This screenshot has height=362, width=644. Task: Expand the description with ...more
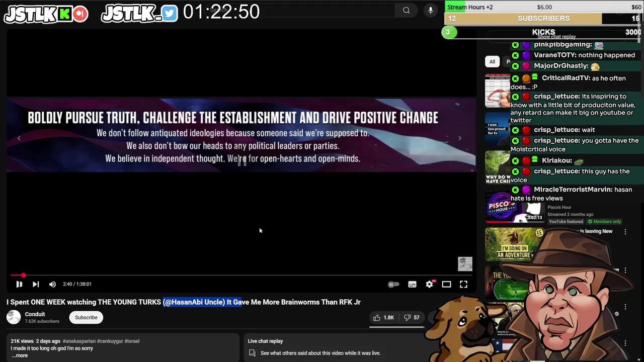(19, 355)
